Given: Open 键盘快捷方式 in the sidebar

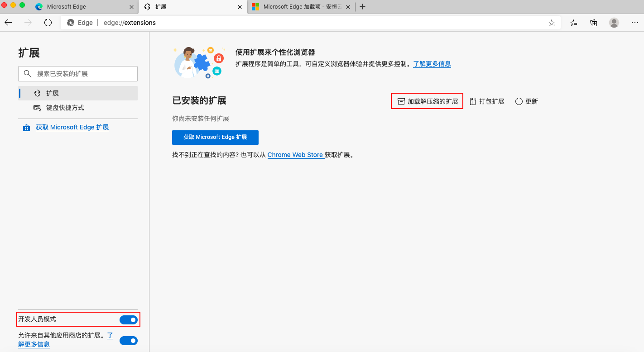Looking at the screenshot, I should [x=78, y=108].
